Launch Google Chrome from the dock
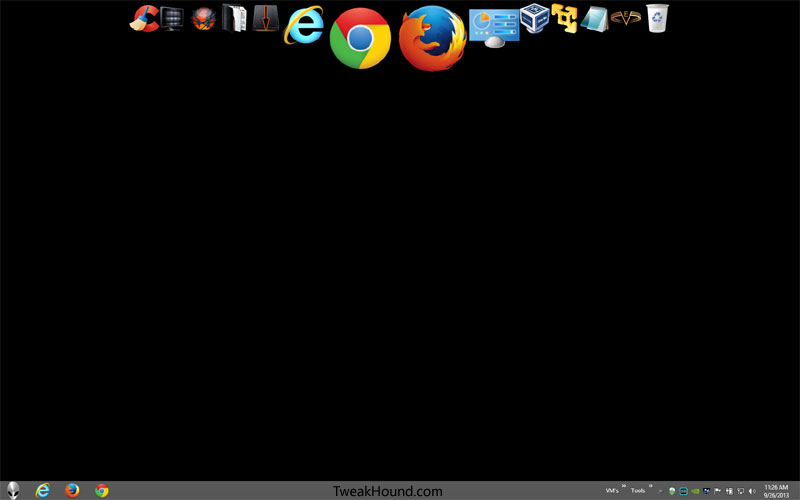800x500 pixels. (x=360, y=38)
